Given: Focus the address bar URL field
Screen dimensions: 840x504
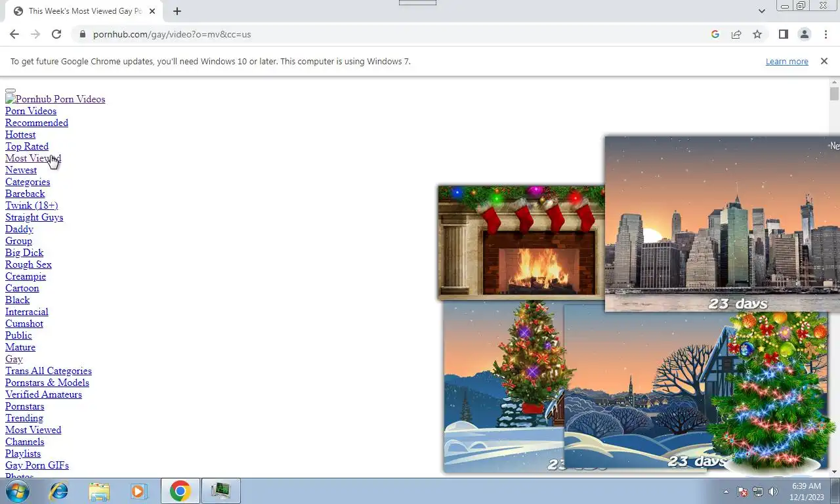Looking at the screenshot, I should click(394, 34).
